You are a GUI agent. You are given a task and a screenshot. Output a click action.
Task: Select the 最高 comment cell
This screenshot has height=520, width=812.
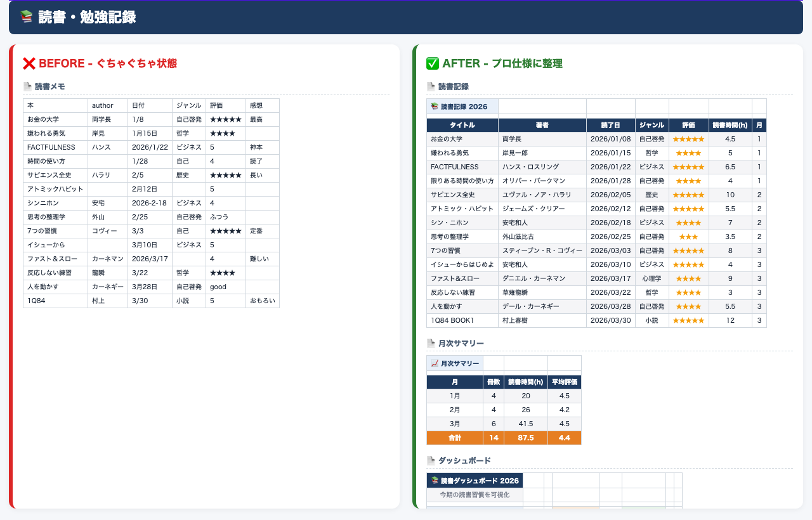[x=263, y=119]
